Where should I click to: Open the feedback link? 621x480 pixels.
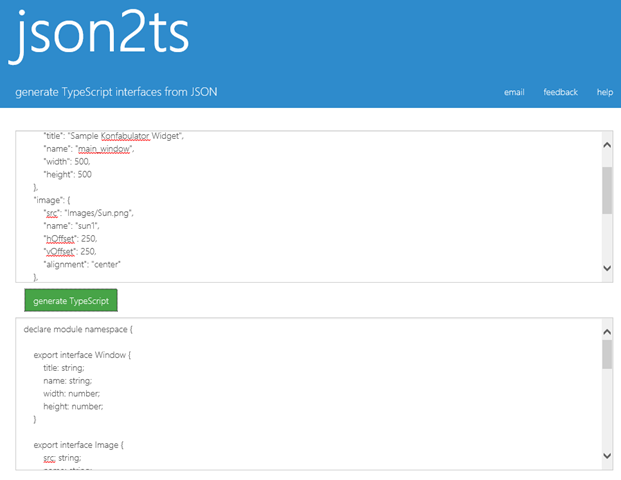pos(560,92)
